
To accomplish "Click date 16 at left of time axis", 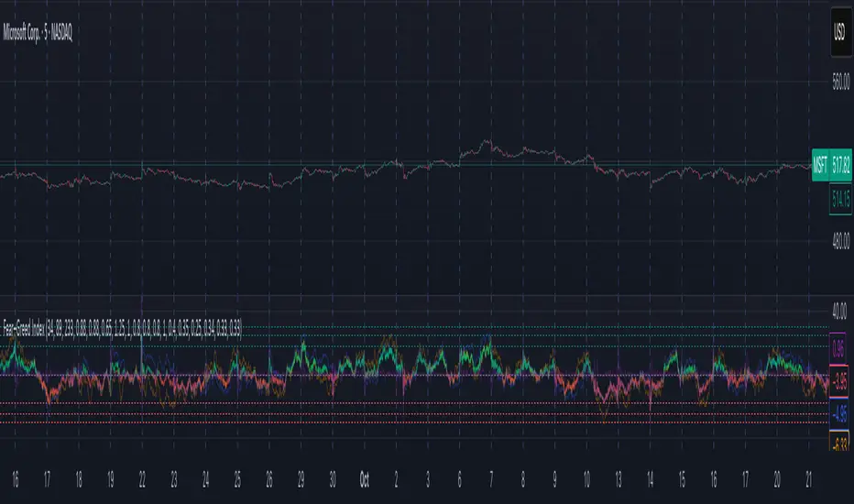I will point(16,477).
